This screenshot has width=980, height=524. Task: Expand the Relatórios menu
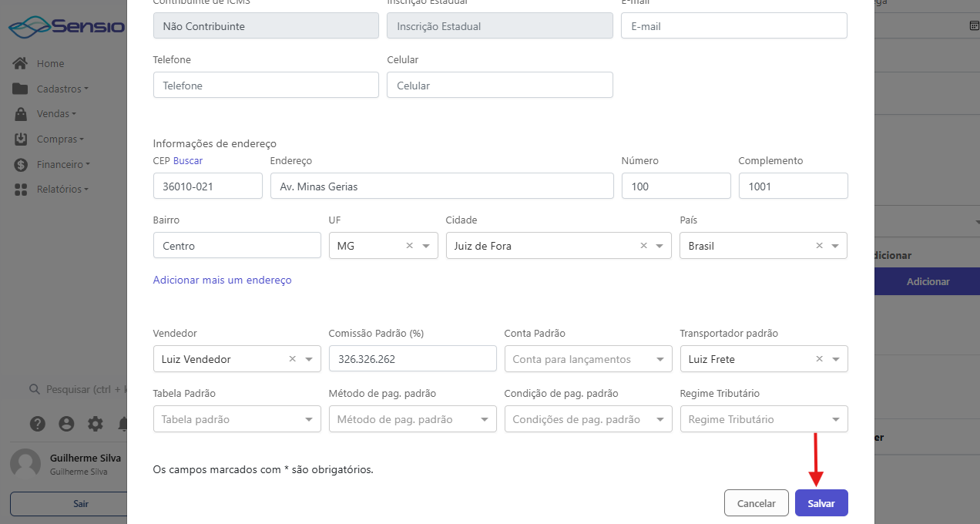click(62, 189)
